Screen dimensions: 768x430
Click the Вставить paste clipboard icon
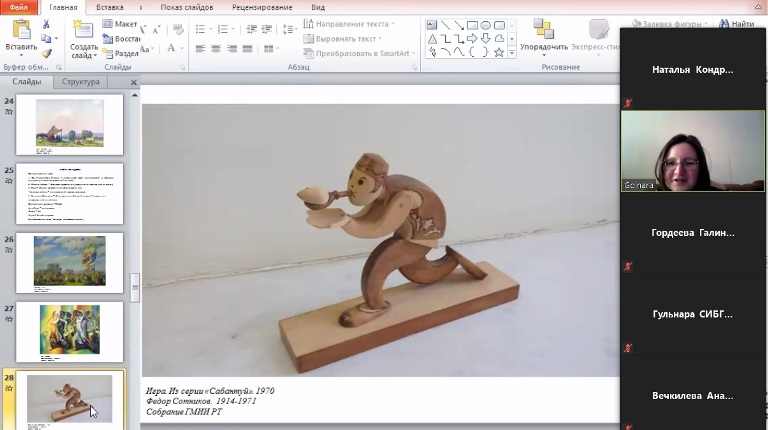21,29
